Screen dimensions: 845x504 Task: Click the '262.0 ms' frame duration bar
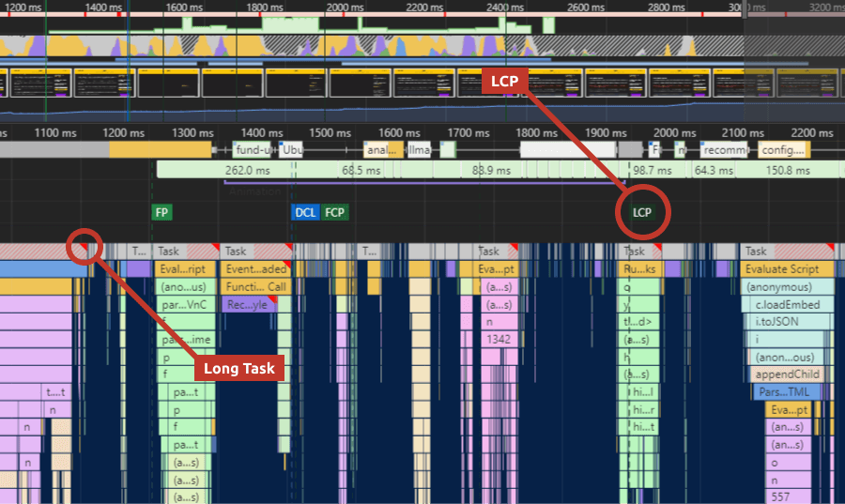point(247,171)
